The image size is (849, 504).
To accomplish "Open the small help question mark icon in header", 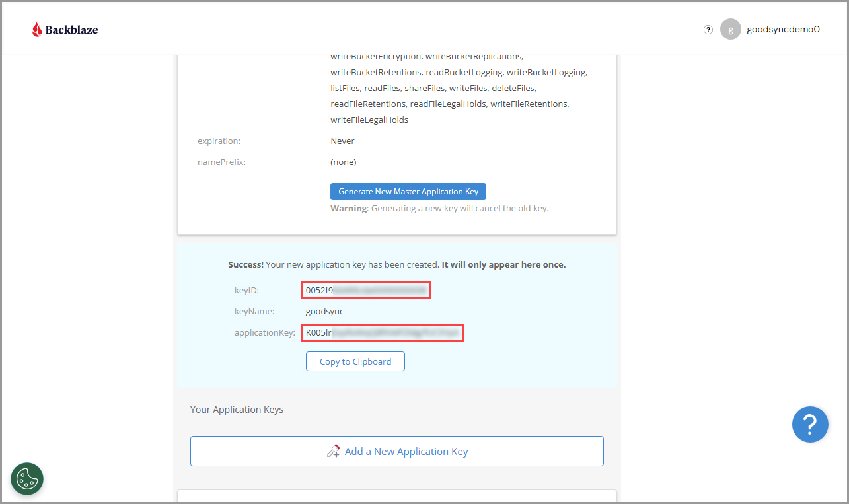I will click(708, 29).
